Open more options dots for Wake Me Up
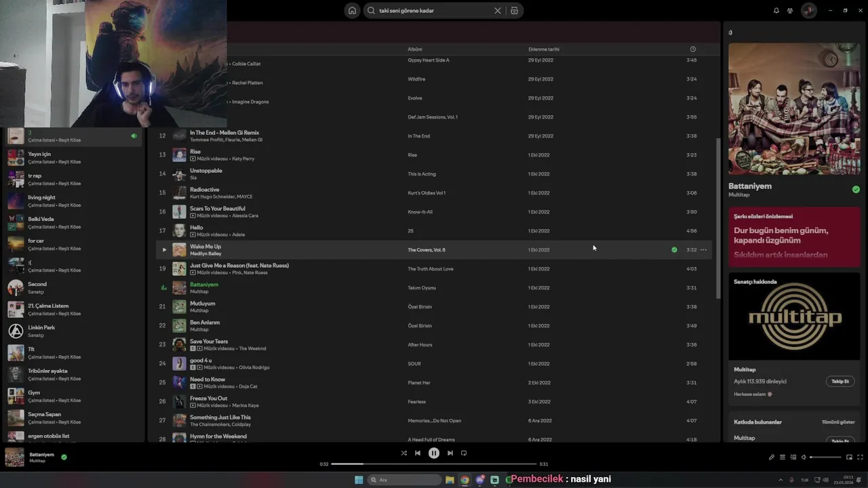The width and height of the screenshot is (868, 488). 703,250
